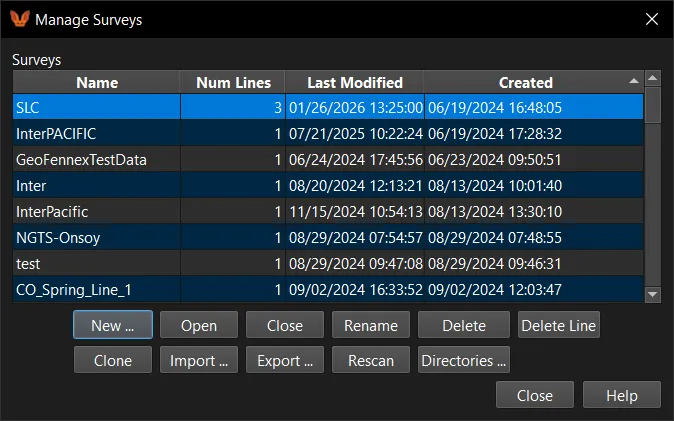Click created date 08/13/2024 13:30:10
This screenshot has width=674, height=421.
[495, 212]
